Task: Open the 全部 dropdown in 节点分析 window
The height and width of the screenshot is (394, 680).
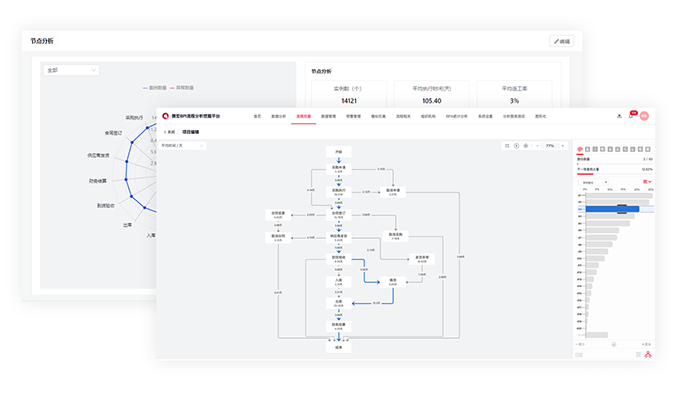Action: (x=71, y=70)
